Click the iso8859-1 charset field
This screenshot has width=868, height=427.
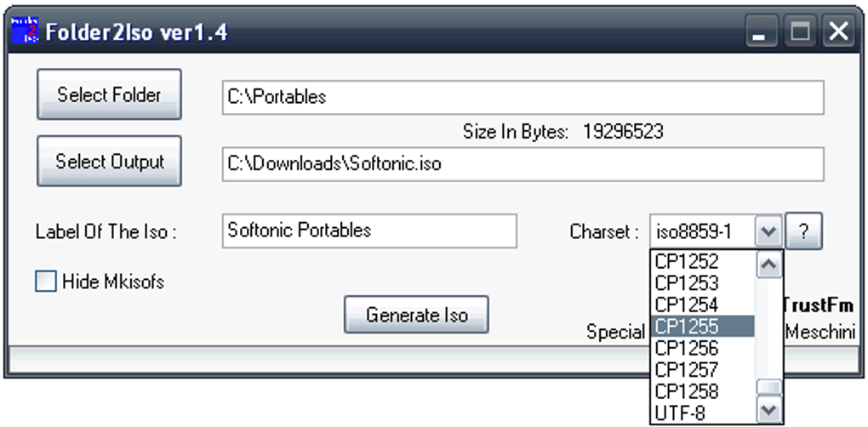click(703, 231)
